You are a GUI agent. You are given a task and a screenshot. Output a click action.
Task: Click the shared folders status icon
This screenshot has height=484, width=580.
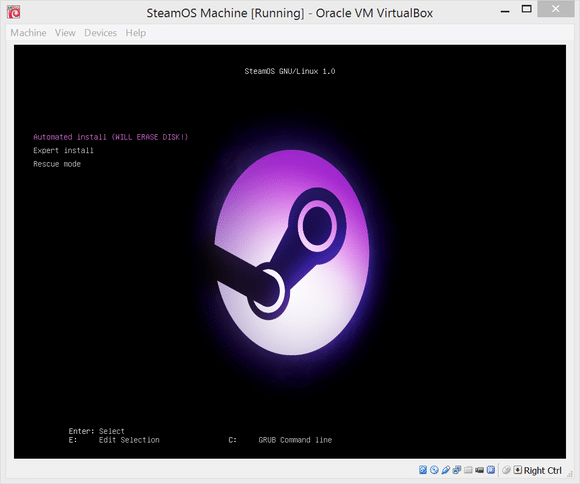(468, 470)
